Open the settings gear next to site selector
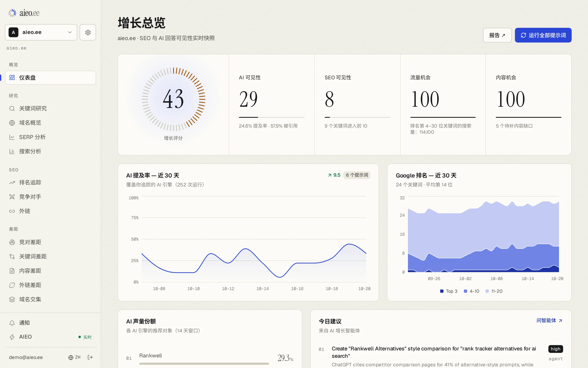The width and height of the screenshot is (588, 368). click(x=88, y=32)
